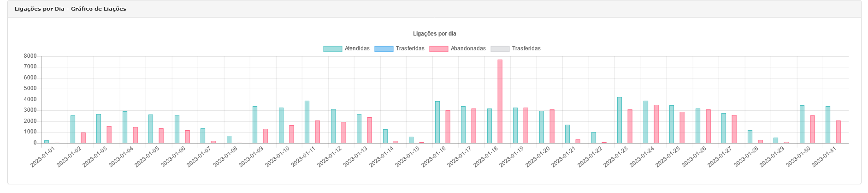868x193 pixels.
Task: Click the 'Ligações por dia' chart title
Action: 434,34
